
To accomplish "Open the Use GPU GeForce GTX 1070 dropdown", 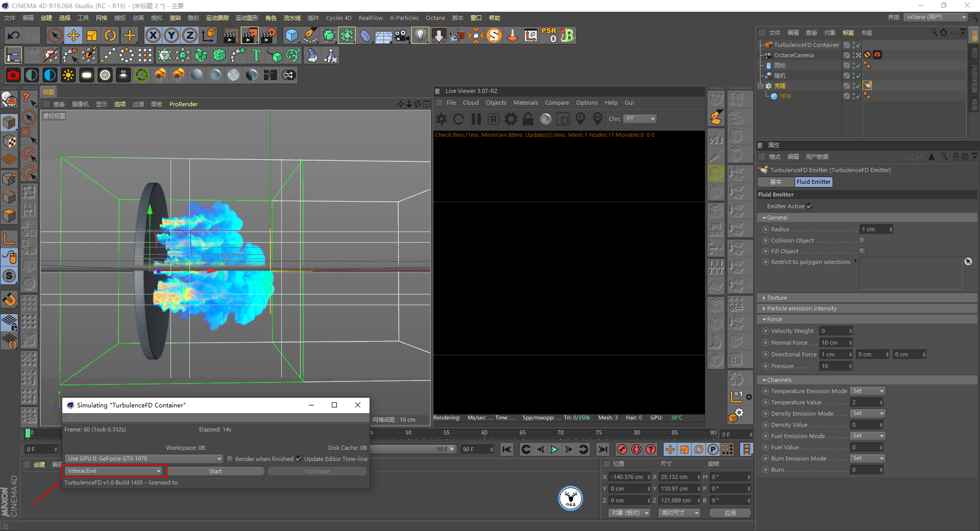I will (x=144, y=458).
